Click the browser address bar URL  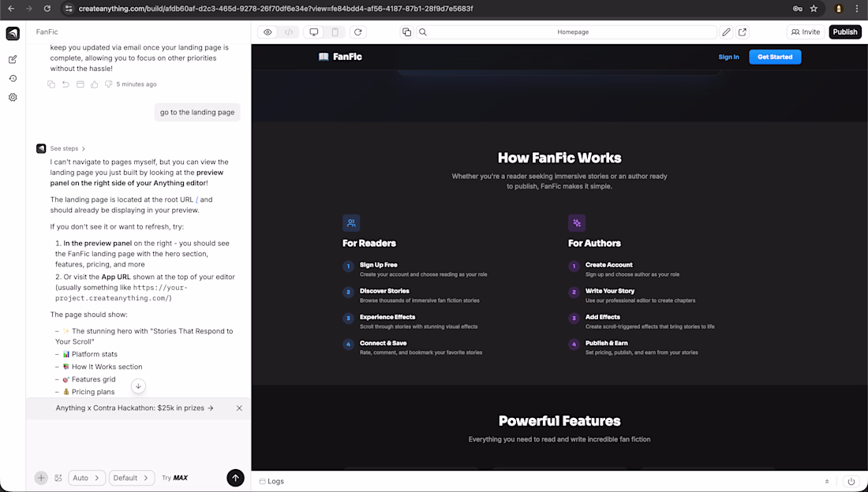pos(275,9)
